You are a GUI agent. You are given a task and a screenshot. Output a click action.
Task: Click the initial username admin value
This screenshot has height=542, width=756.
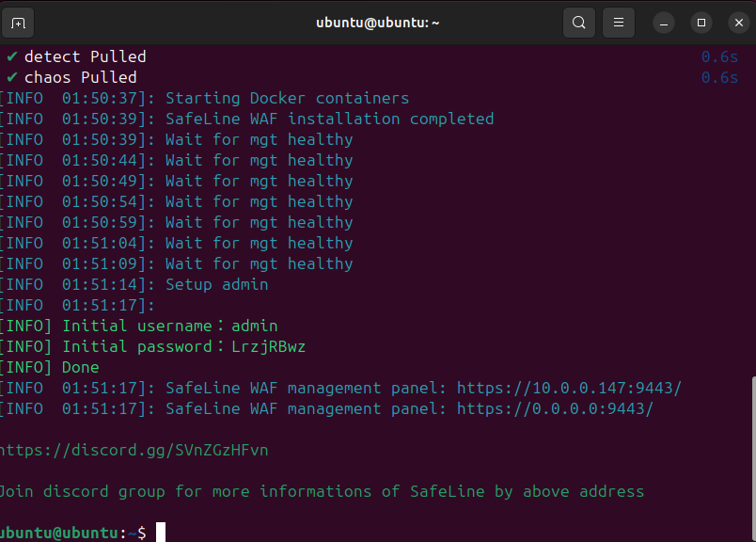255,327
